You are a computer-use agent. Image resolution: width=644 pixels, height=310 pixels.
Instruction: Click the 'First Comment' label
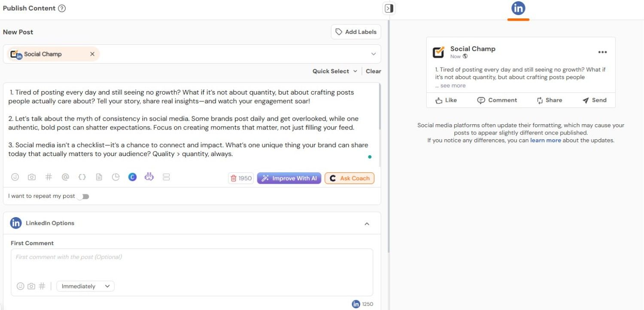coord(32,243)
